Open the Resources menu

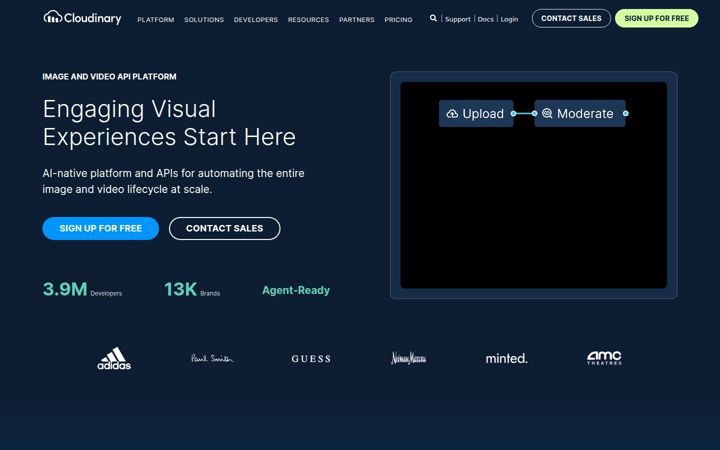308,20
